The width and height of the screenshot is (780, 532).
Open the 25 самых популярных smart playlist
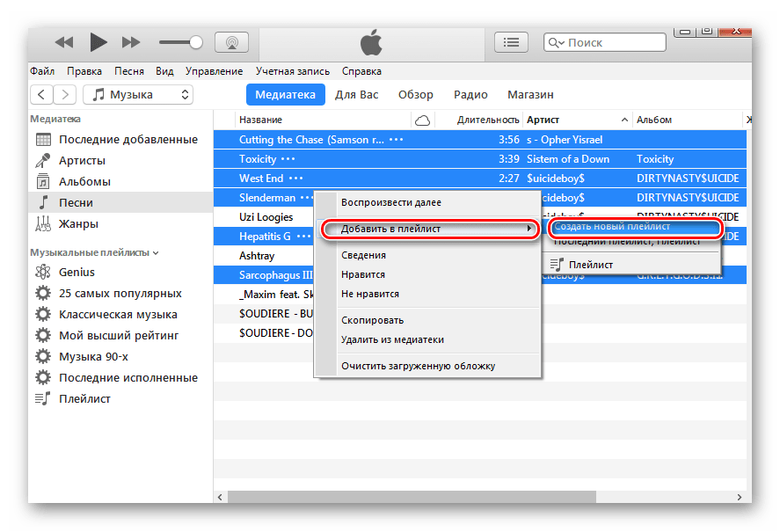point(120,293)
